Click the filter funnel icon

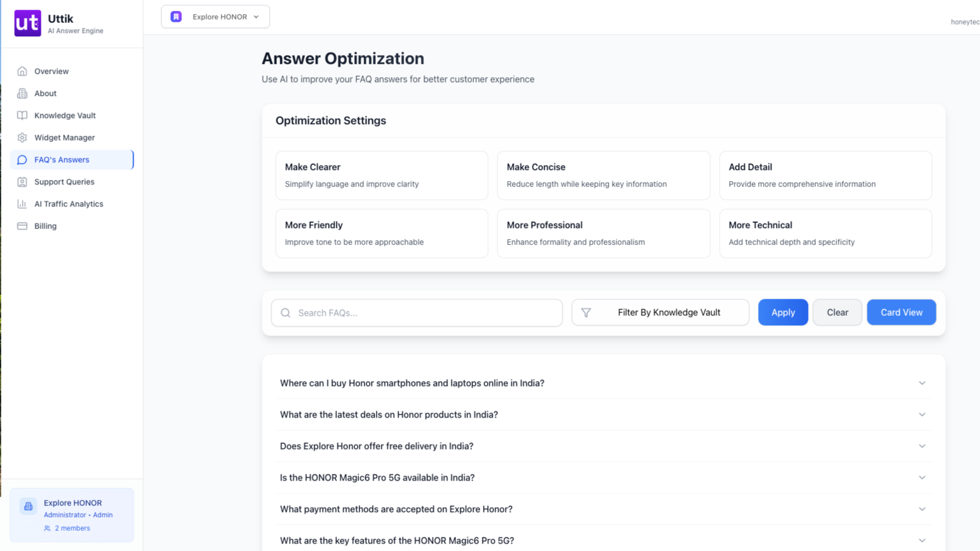click(586, 312)
